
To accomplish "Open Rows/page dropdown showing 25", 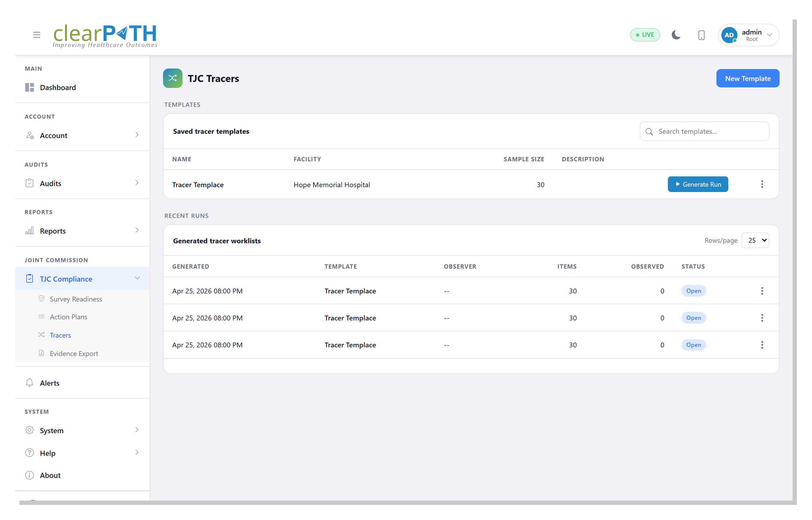I will 755,240.
